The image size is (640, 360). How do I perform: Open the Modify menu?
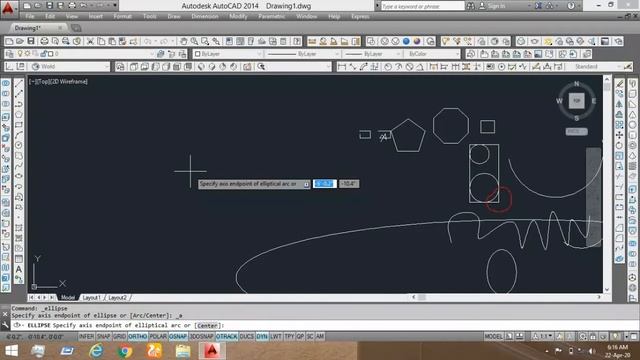[238, 16]
